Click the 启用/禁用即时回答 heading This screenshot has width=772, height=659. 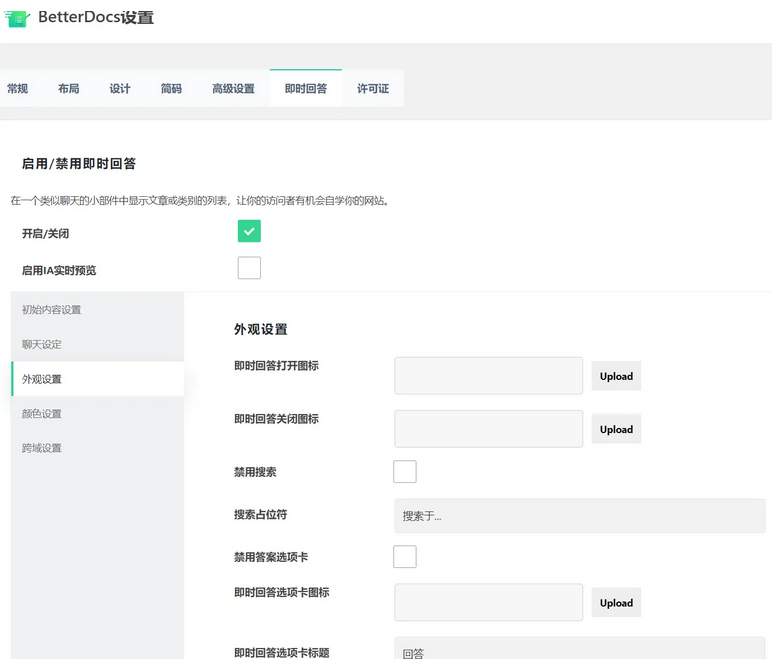point(79,164)
